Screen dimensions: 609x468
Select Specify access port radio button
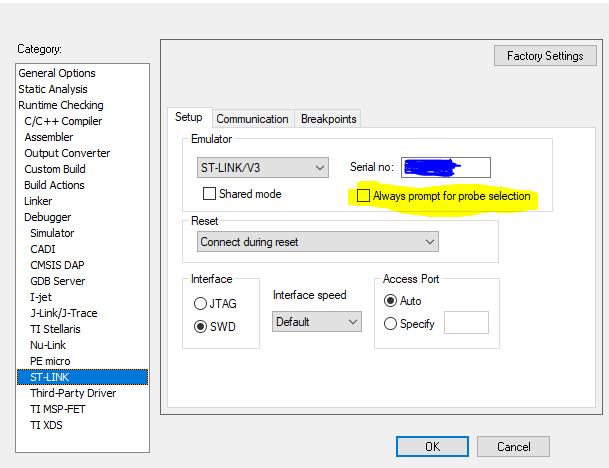tap(390, 323)
